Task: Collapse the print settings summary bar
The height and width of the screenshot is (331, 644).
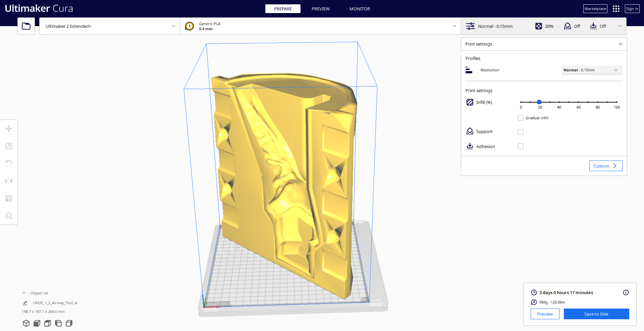Action: (620, 26)
